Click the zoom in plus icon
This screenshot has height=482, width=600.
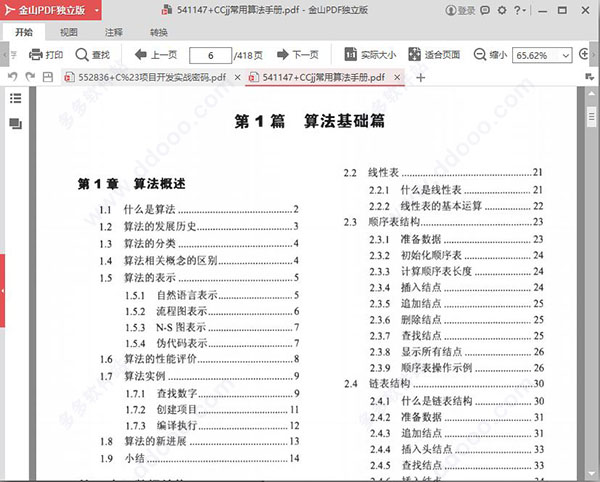(x=584, y=54)
